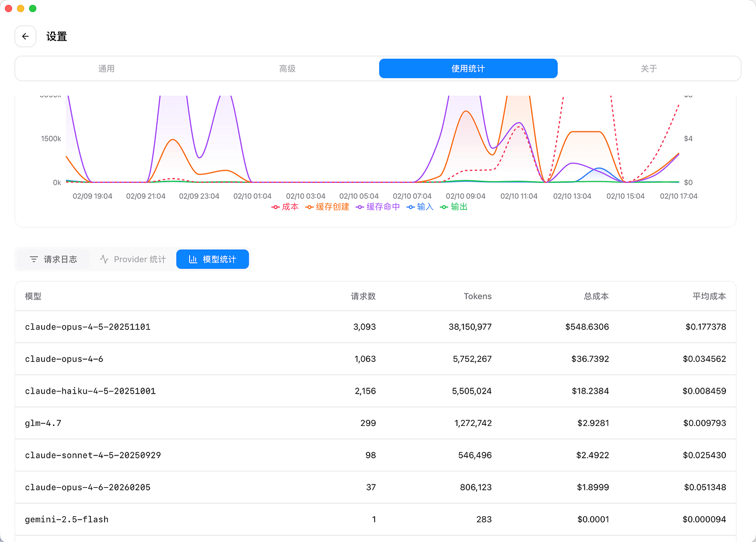Open the 高级 settings tab
This screenshot has height=542, width=756.
click(287, 68)
